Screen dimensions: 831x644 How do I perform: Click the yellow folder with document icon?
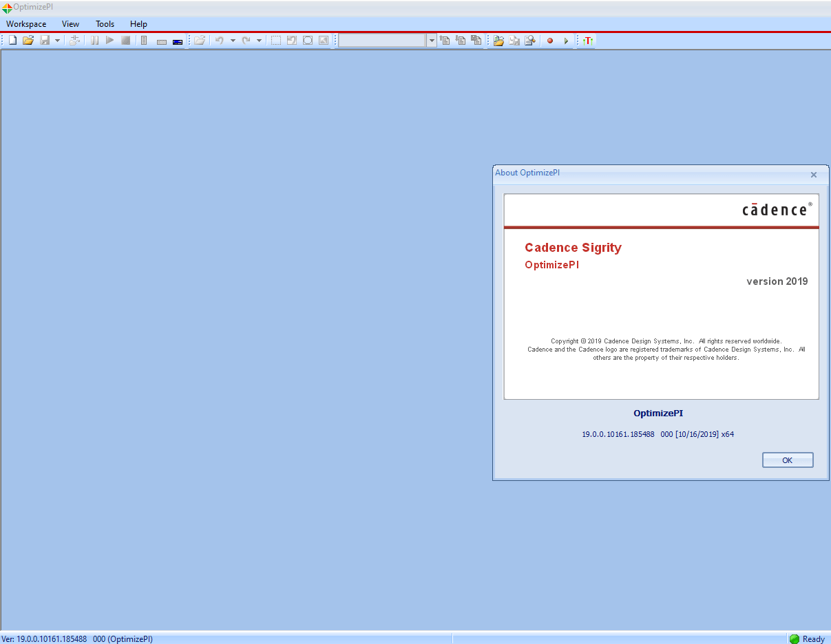(498, 41)
